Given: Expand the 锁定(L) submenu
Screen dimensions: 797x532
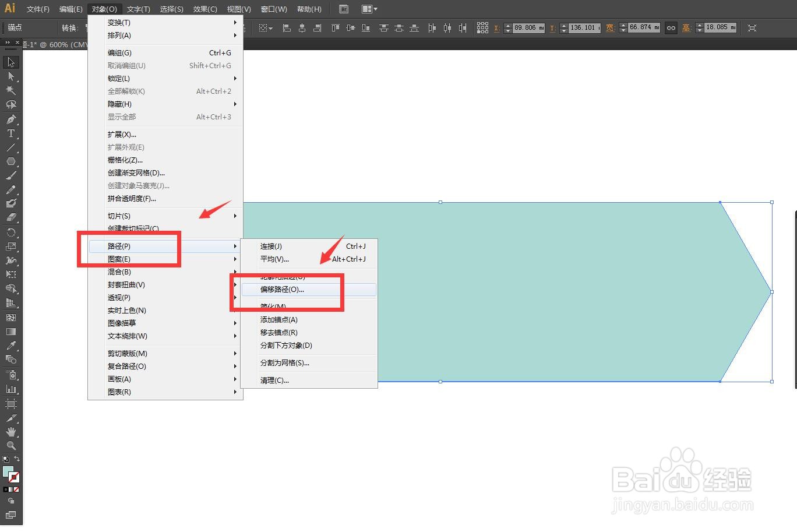Looking at the screenshot, I should pyautogui.click(x=165, y=79).
